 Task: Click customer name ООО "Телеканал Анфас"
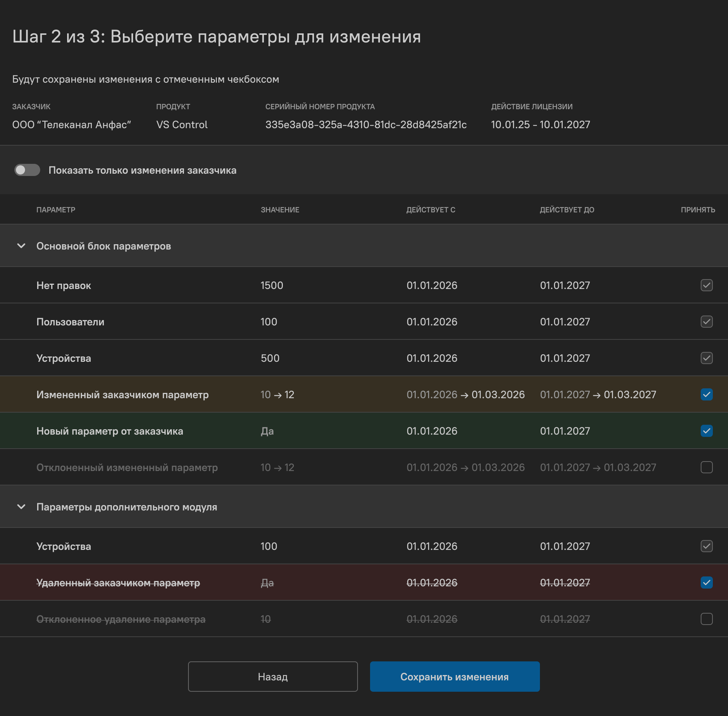pyautogui.click(x=72, y=125)
